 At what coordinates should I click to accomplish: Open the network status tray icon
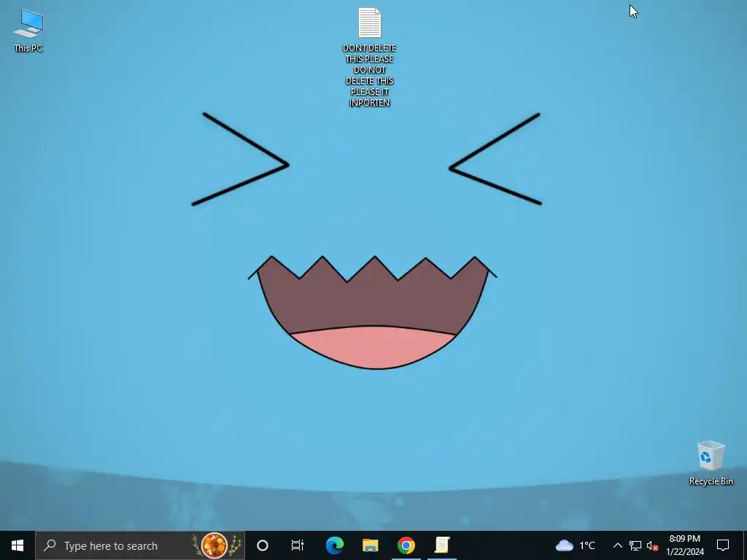(635, 545)
